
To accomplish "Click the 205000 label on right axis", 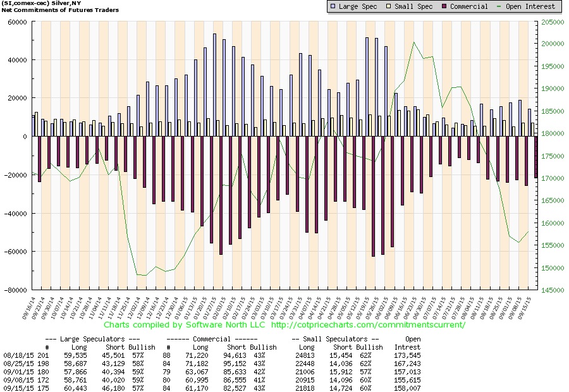I will click(553, 22).
